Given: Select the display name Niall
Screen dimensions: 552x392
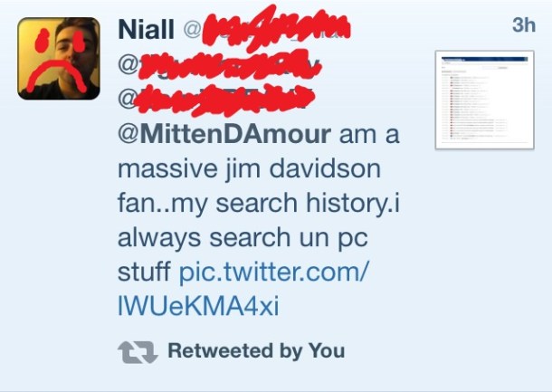Looking at the screenshot, I should tap(146, 29).
